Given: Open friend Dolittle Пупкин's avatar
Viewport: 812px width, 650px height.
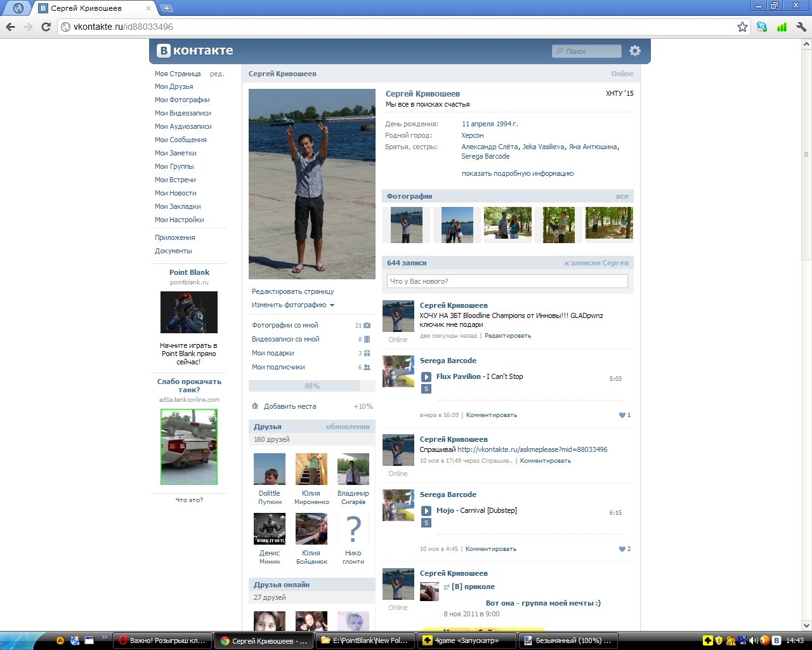Looking at the screenshot, I should [x=270, y=469].
